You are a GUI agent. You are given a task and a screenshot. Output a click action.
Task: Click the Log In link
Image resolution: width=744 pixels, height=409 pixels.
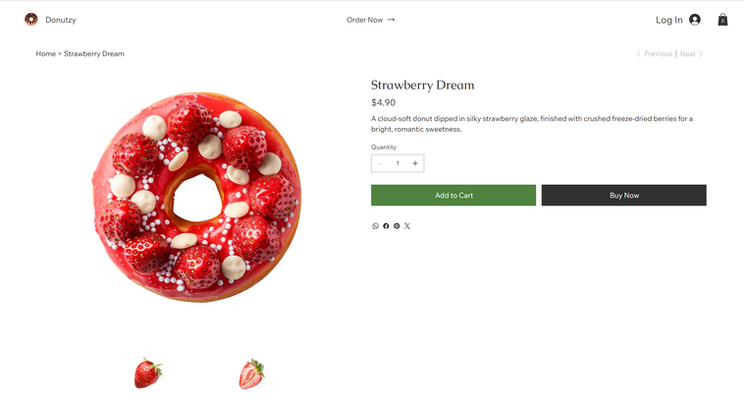669,19
